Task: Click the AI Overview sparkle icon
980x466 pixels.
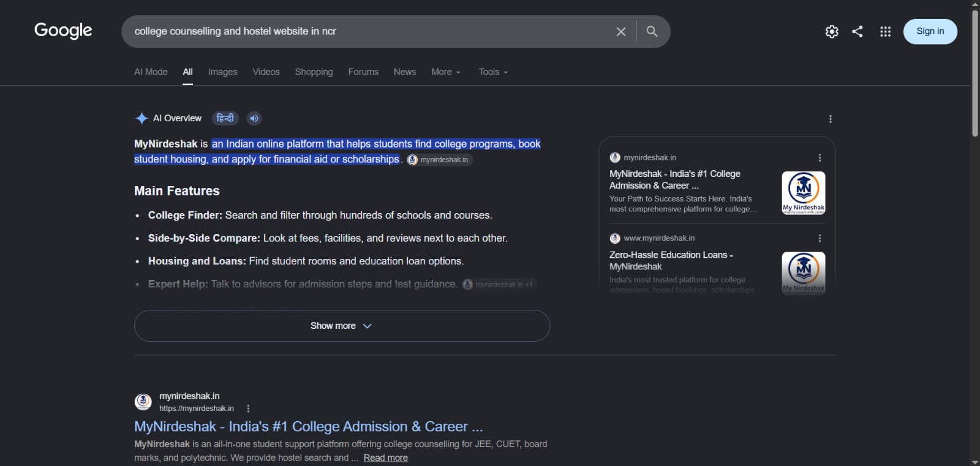Action: coord(141,118)
